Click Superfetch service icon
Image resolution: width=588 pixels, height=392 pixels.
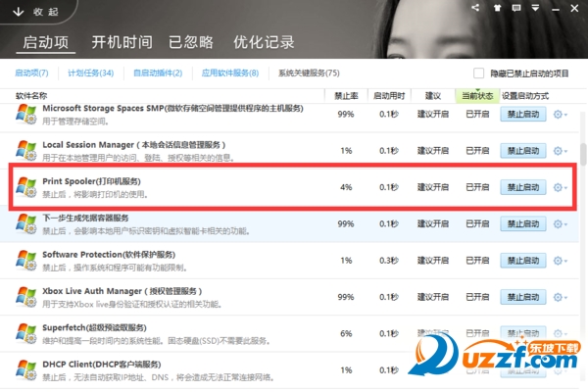point(26,333)
